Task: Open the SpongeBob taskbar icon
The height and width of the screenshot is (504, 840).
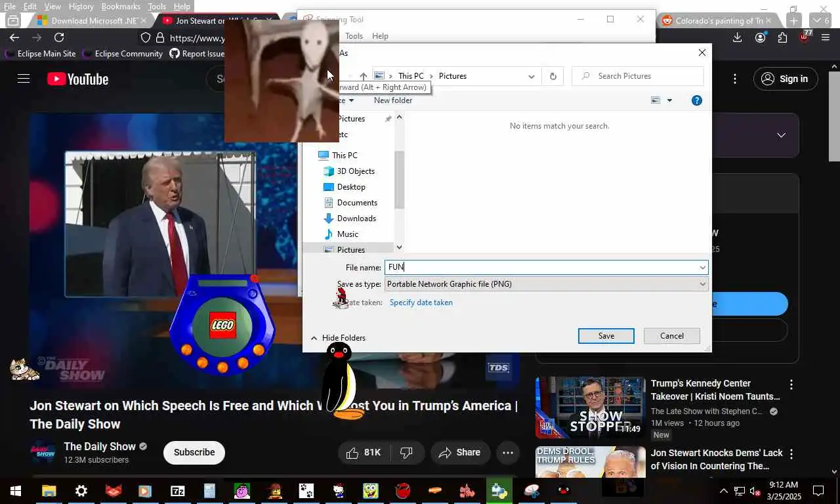Action: 371,491
